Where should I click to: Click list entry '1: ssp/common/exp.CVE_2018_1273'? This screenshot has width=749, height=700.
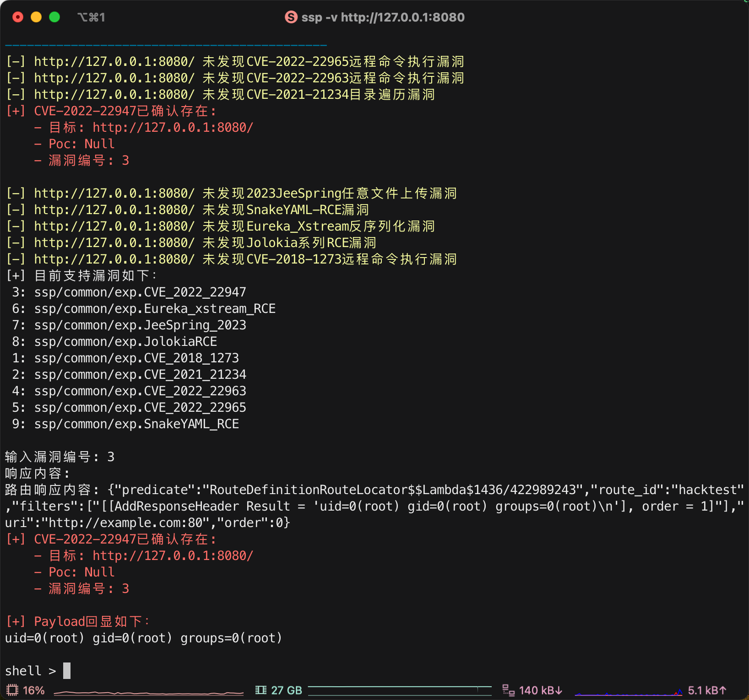point(125,358)
